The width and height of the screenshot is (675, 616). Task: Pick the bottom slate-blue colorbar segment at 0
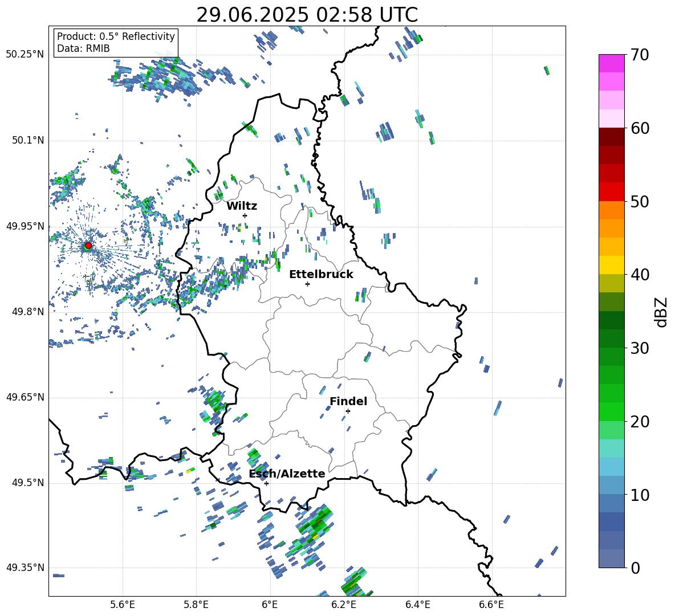(x=612, y=558)
